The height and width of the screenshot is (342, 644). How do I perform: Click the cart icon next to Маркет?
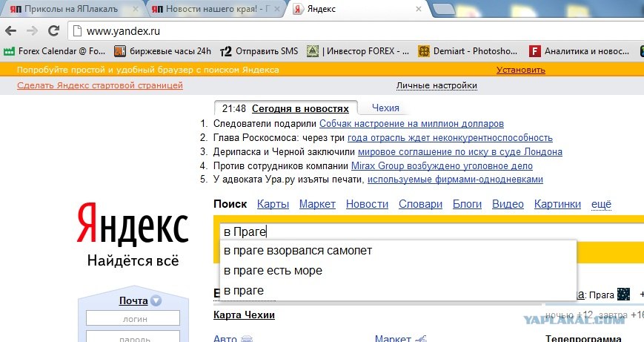[421, 339]
